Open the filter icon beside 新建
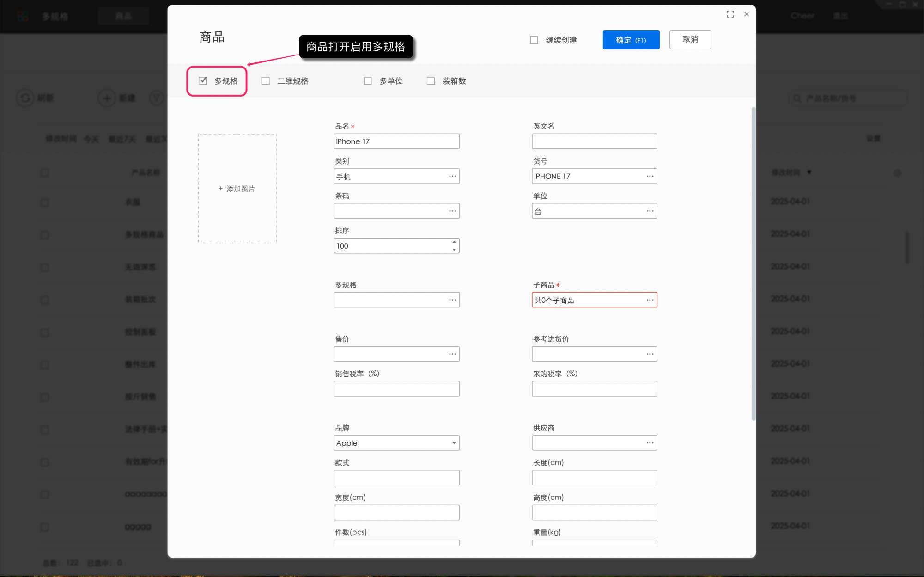The height and width of the screenshot is (577, 924). [157, 98]
